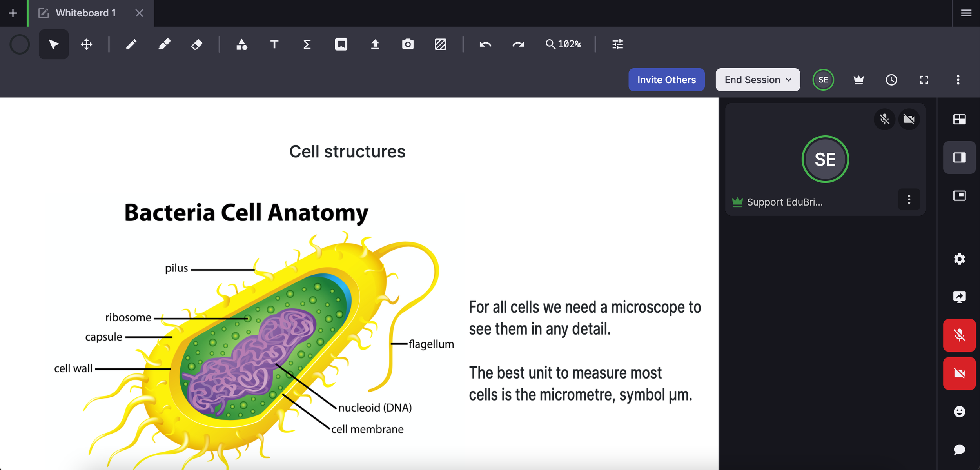This screenshot has height=470, width=980.
Task: Select the Highlighter tool
Action: click(x=164, y=44)
